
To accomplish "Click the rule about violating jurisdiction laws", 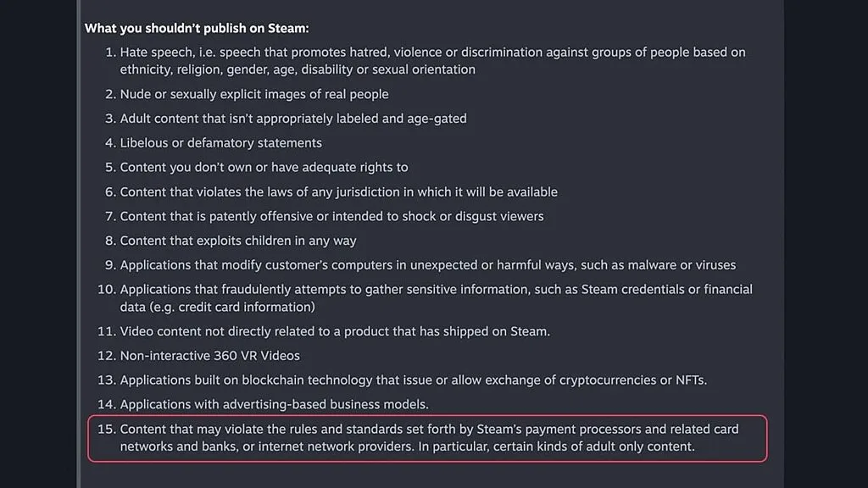I will click(338, 192).
